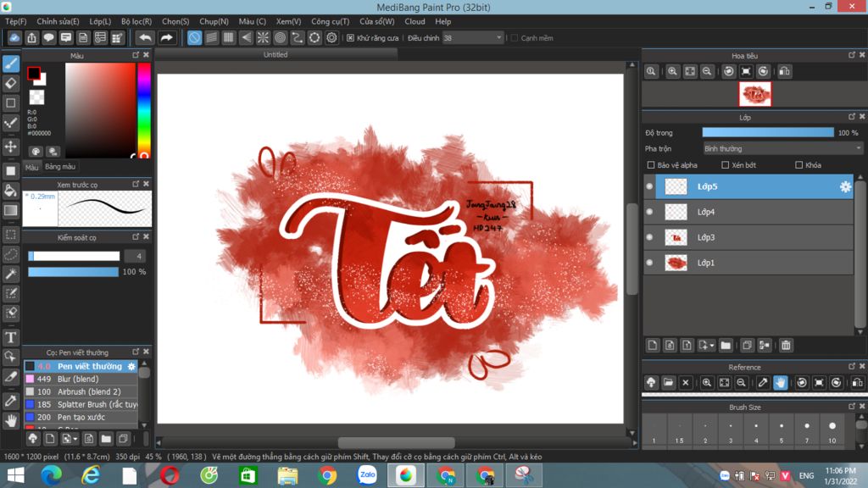
Task: Select the Eraser tool
Action: pos(11,83)
